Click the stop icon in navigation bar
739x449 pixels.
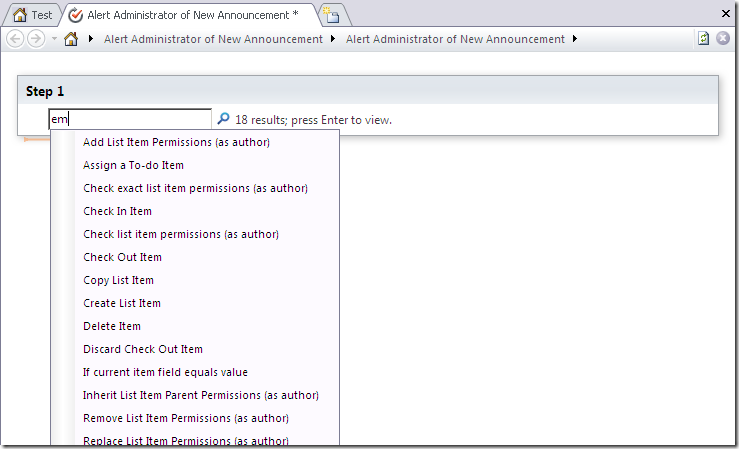tap(723, 39)
